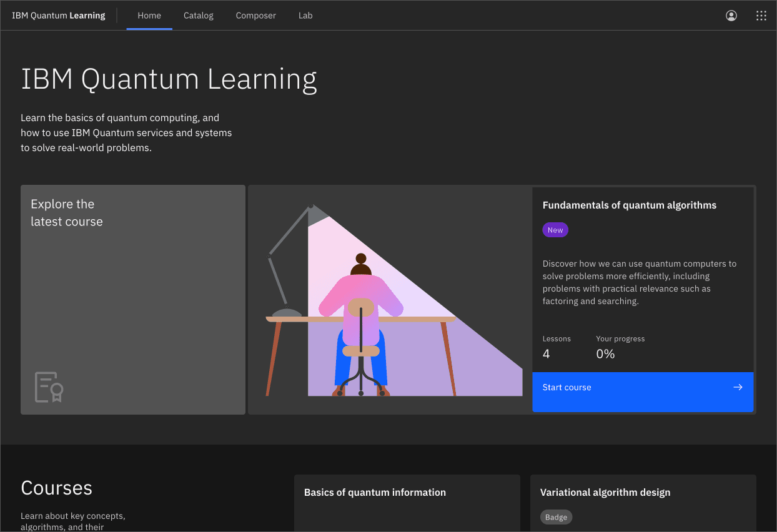Click the IBM Quantum Learning logo text

(59, 16)
